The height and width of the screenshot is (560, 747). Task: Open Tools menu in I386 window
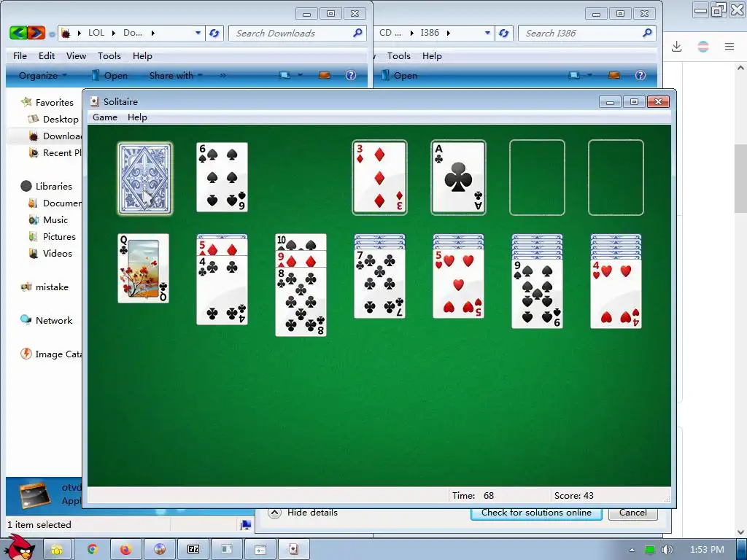399,55
